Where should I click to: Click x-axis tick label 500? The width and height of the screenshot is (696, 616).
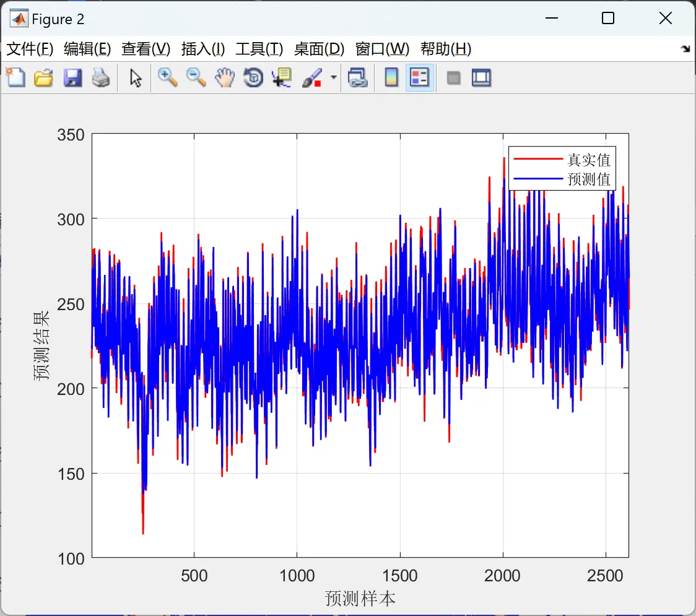pos(194,576)
